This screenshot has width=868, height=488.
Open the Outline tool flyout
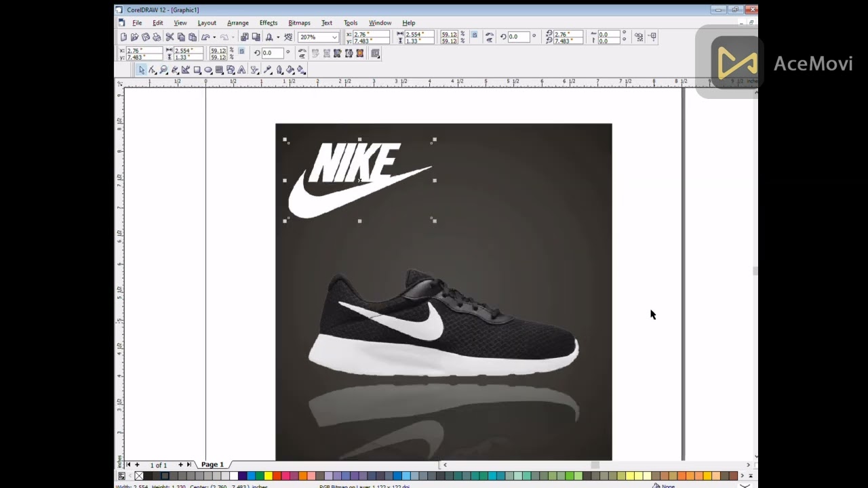279,70
